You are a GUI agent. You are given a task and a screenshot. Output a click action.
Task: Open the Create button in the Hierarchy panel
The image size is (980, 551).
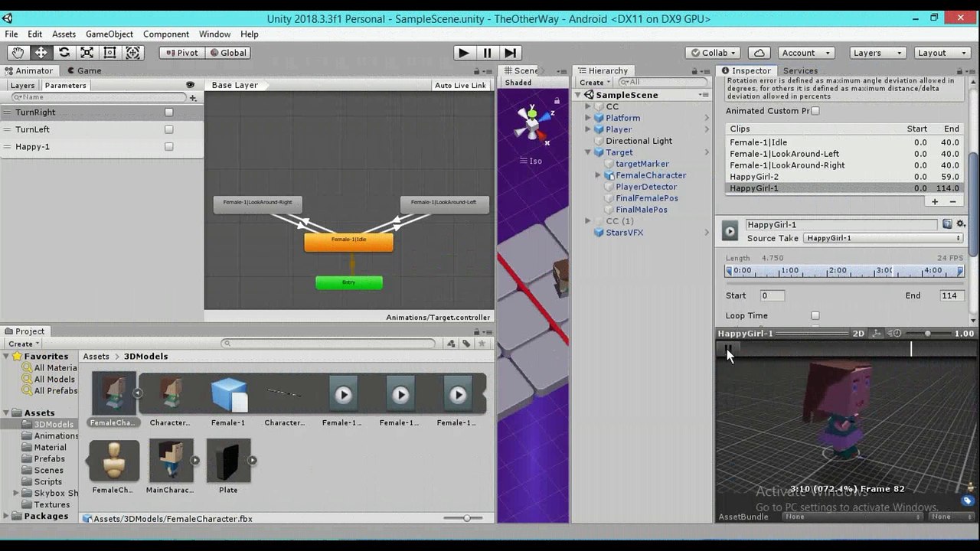(594, 83)
